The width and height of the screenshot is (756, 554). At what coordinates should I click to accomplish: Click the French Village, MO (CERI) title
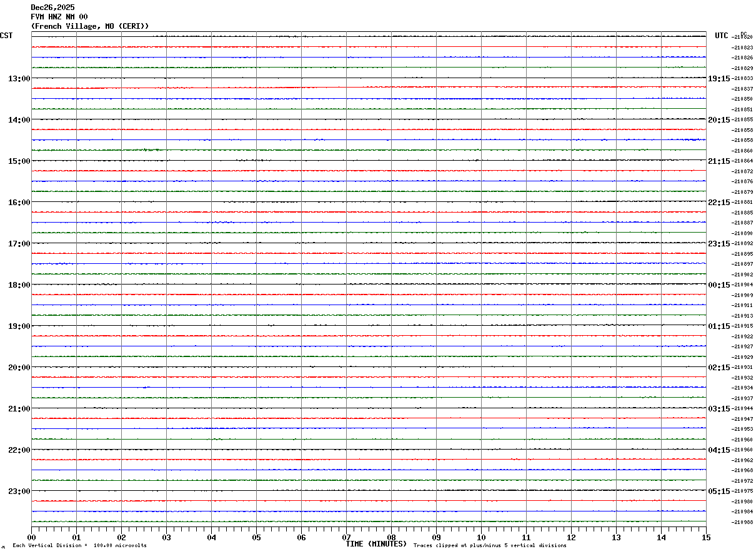click(x=90, y=26)
